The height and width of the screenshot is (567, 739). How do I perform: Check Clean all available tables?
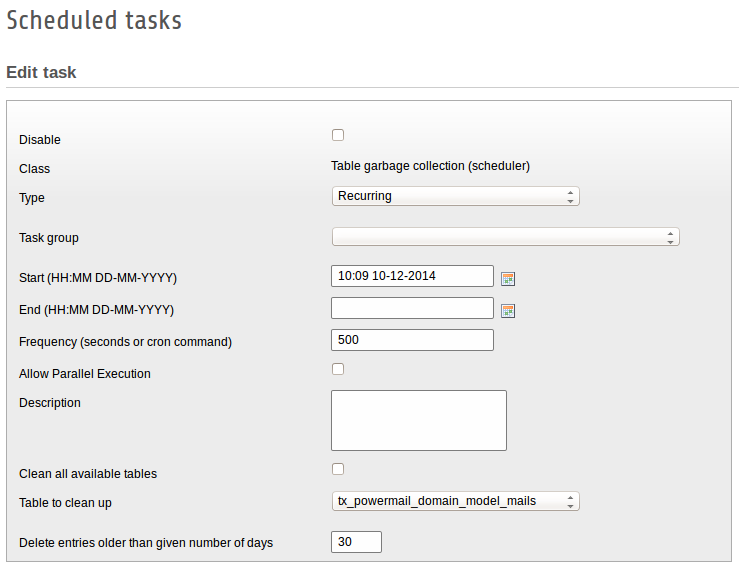(x=338, y=469)
